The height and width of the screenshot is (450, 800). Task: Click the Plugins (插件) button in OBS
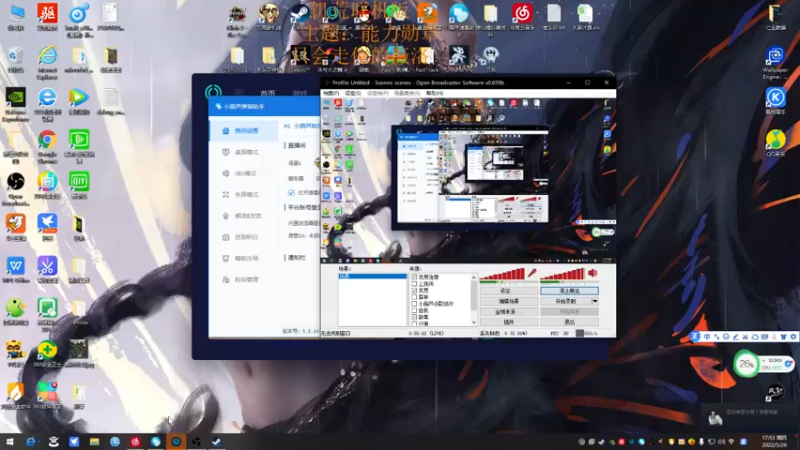coord(509,322)
